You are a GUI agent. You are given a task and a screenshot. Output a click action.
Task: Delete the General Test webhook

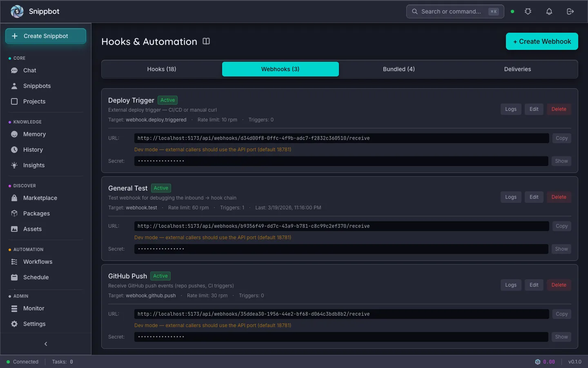click(x=559, y=197)
